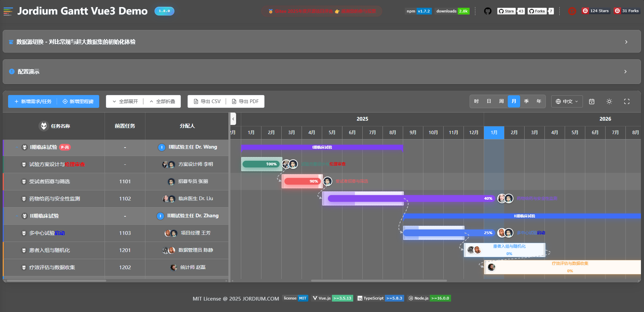The height and width of the screenshot is (312, 644).
Task: Click the avatar inside the 疗效评估与数据收集 timeline bar
Action: point(492,267)
